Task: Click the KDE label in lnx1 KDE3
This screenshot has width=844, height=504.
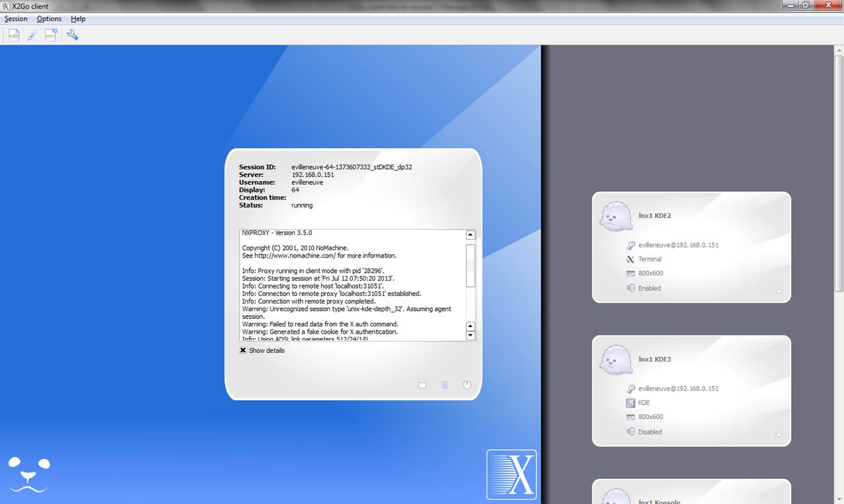Action: 644,403
